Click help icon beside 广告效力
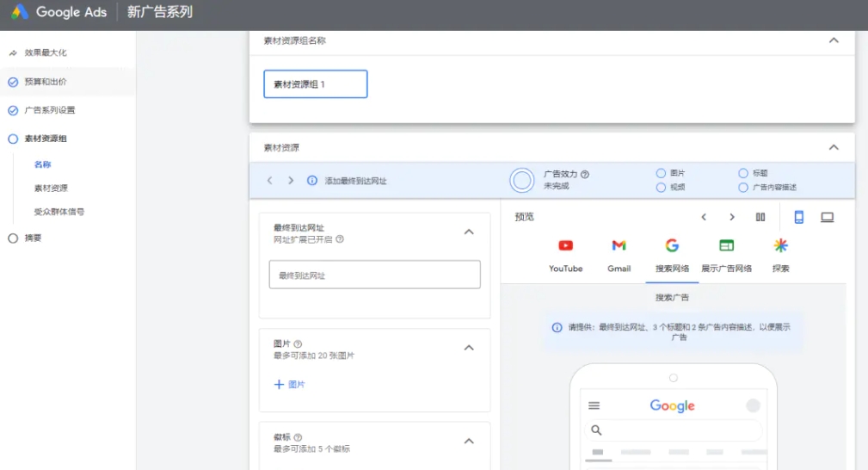This screenshot has height=470, width=868. click(x=585, y=174)
